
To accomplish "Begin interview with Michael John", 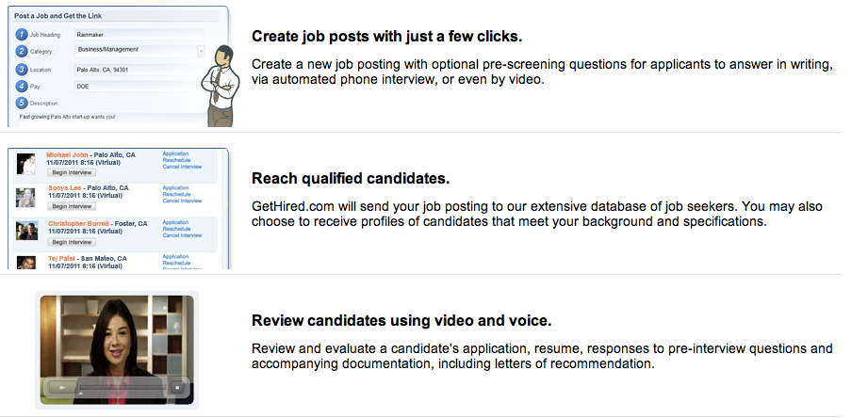I will click(x=72, y=172).
